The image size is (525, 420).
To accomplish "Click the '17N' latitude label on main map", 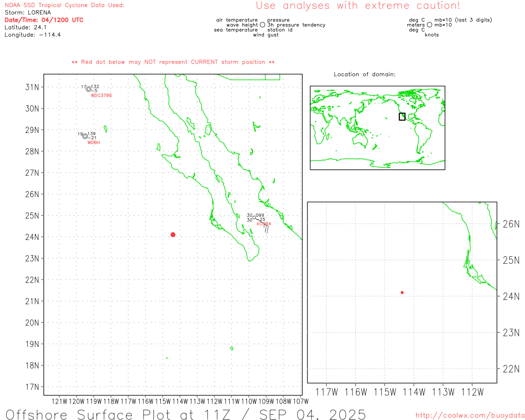I will click(x=32, y=387).
